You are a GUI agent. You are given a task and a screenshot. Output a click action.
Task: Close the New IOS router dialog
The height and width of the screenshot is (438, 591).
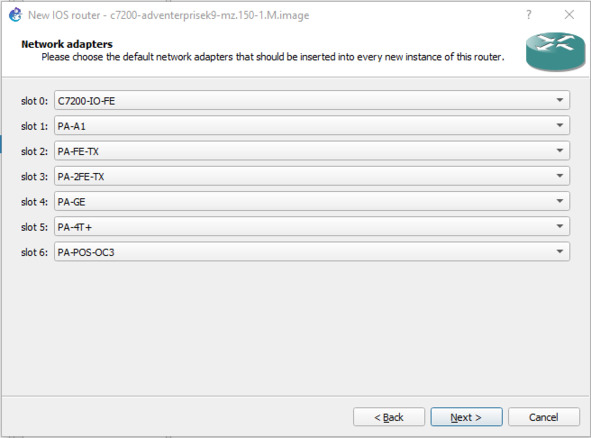569,15
